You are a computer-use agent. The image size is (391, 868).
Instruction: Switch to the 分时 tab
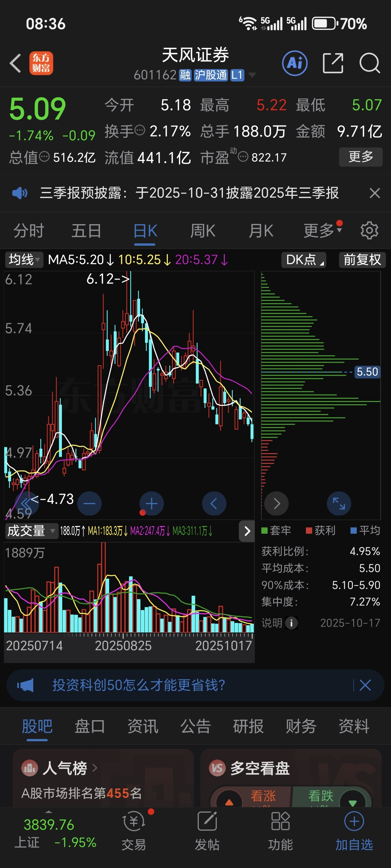[x=29, y=231]
